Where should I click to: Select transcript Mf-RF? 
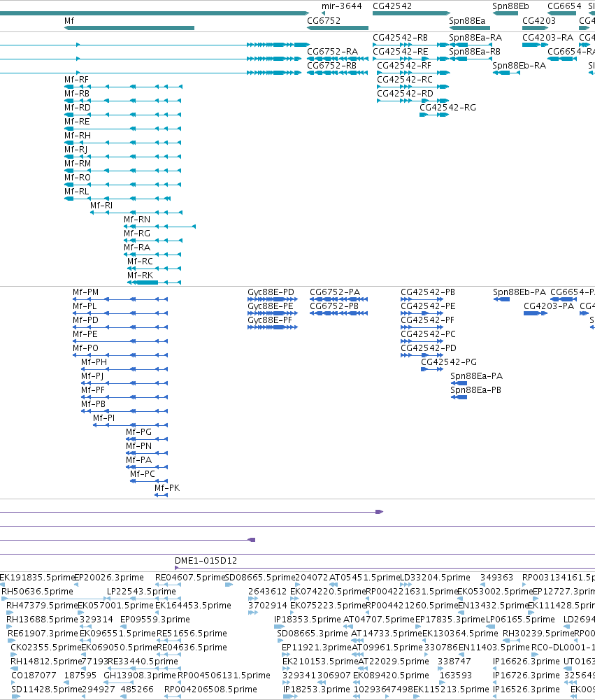[123, 87]
